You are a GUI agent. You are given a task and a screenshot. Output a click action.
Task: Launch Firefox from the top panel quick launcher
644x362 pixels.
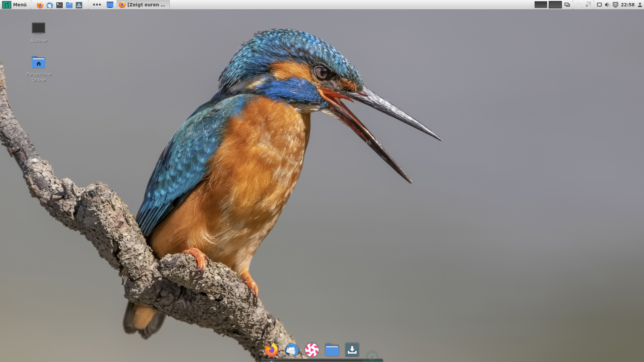40,5
